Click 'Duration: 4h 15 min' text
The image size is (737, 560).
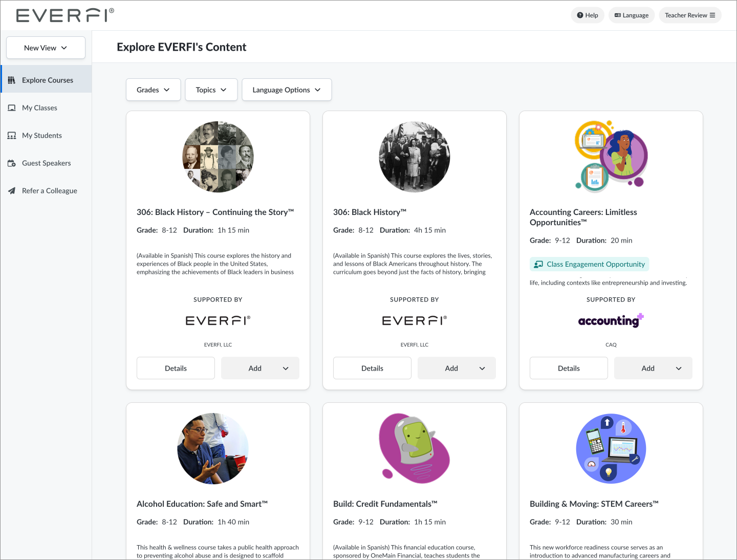413,230
